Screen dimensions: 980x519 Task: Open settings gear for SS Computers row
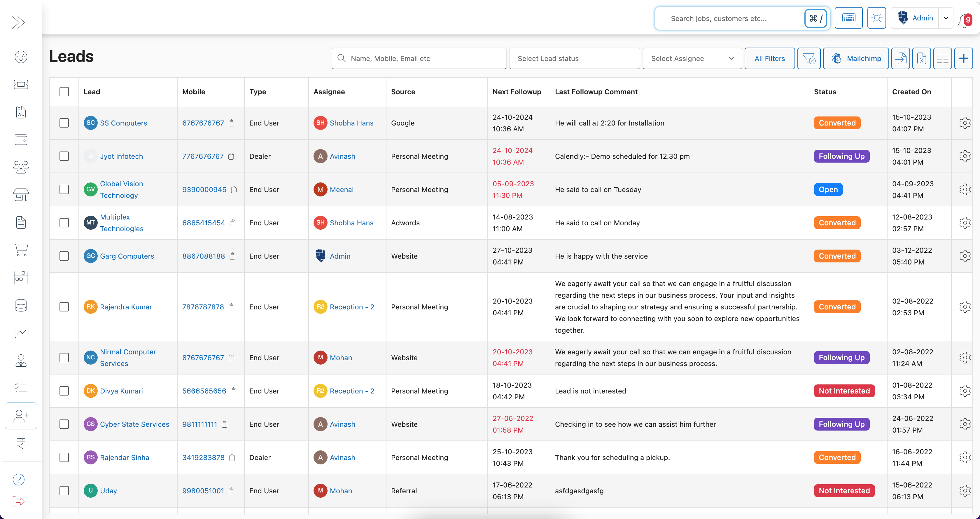pos(965,123)
